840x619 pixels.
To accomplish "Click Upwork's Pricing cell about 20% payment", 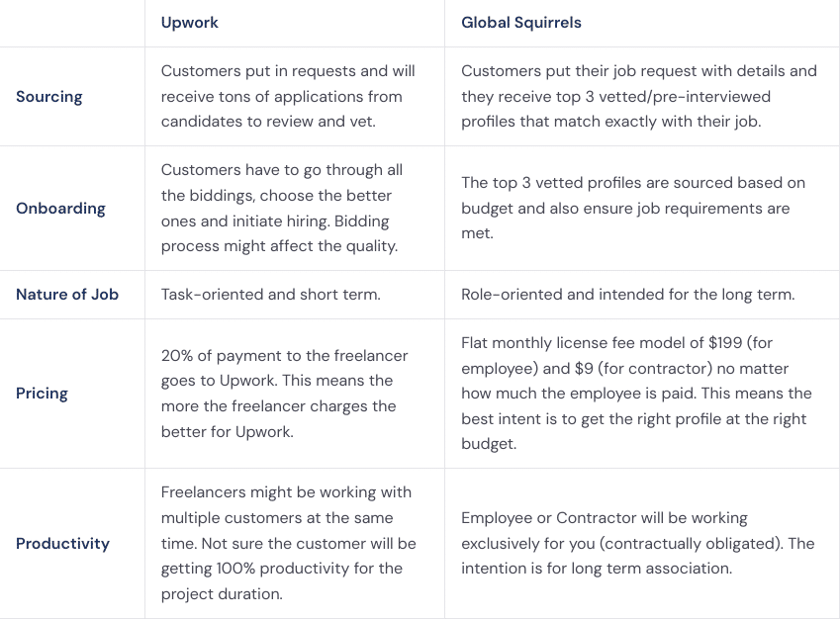I will (x=284, y=394).
